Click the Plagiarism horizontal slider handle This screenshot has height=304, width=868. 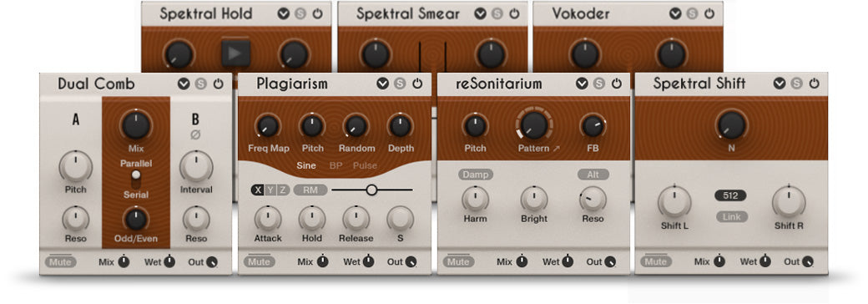point(371,190)
